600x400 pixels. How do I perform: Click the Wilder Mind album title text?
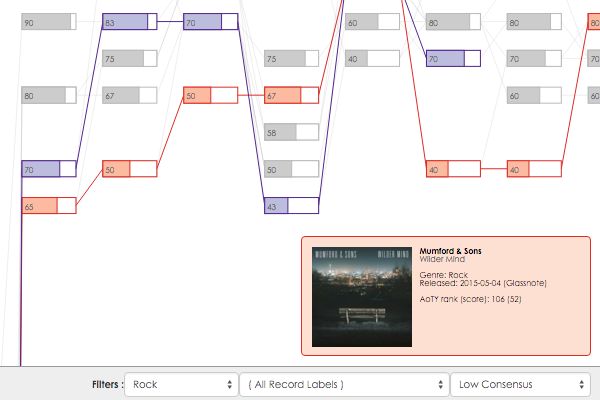pos(442,259)
